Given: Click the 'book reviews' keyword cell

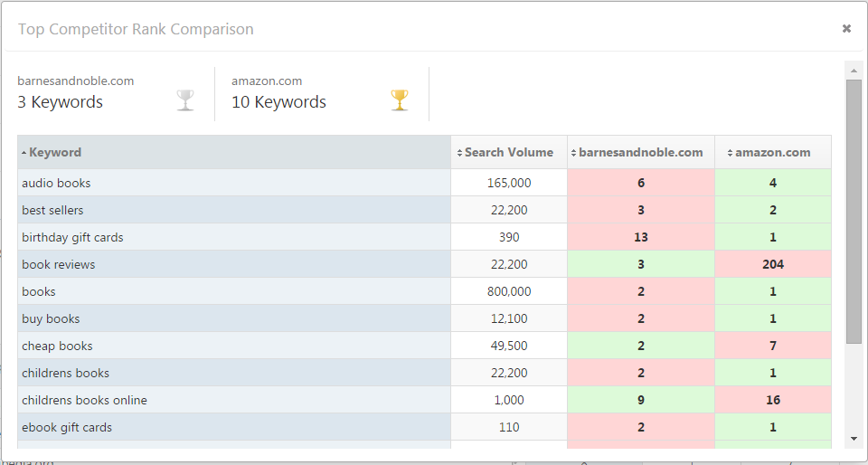Looking at the screenshot, I should (x=58, y=264).
